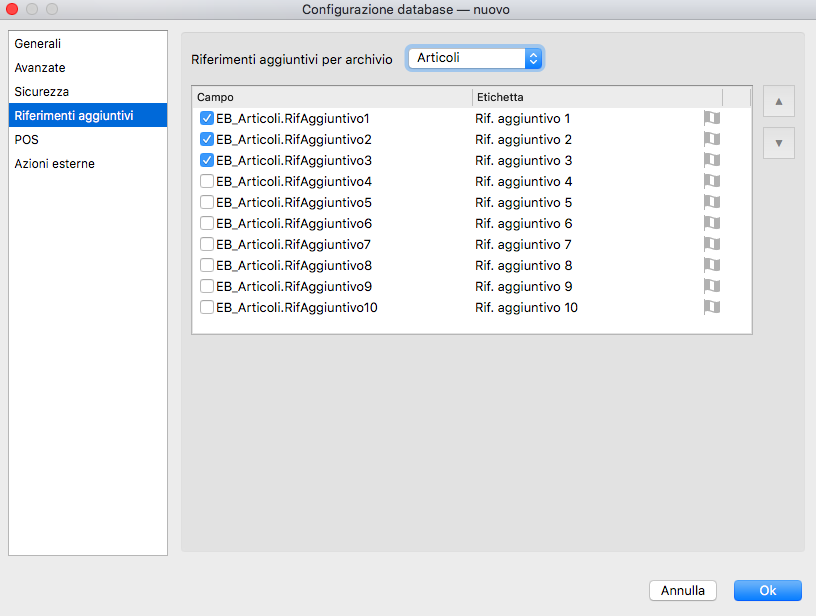Confirm with the Ok button
816x616 pixels.
click(x=767, y=590)
